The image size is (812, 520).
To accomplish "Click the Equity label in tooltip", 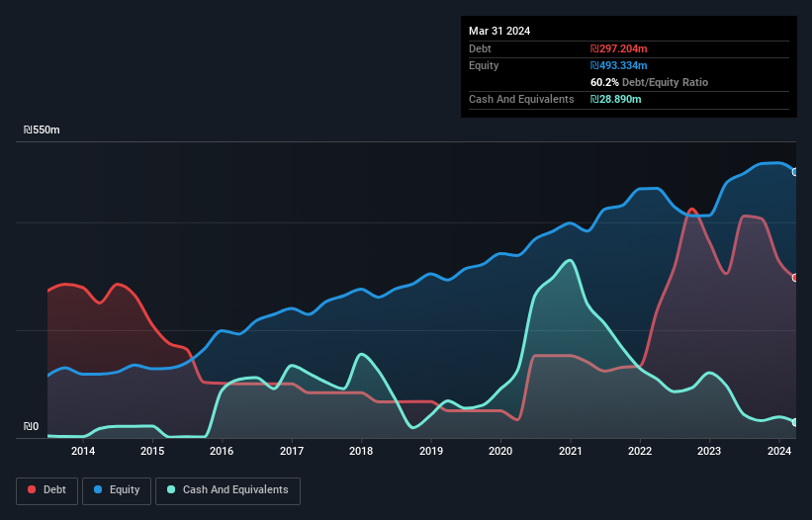I will point(484,65).
